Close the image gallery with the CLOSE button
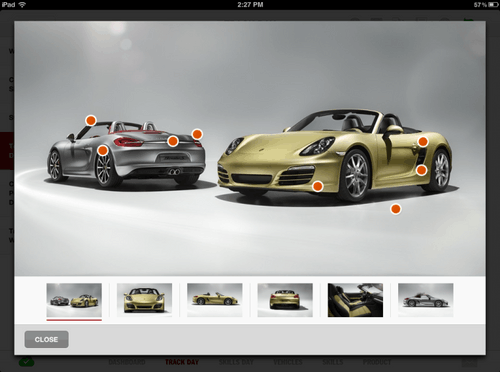Viewport: 500px width, 372px height. (47, 339)
